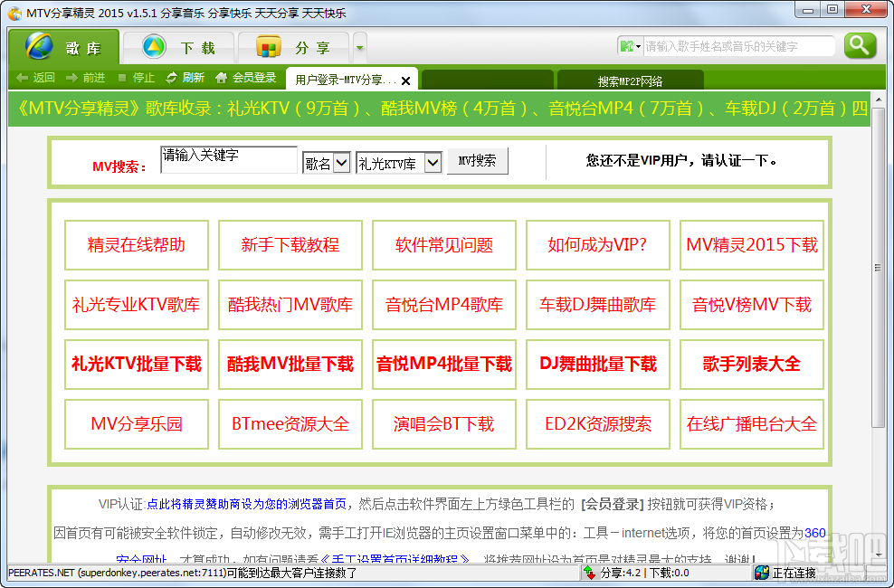Click the share/download status arrows icon
This screenshot has width=894, height=588.
point(590,572)
